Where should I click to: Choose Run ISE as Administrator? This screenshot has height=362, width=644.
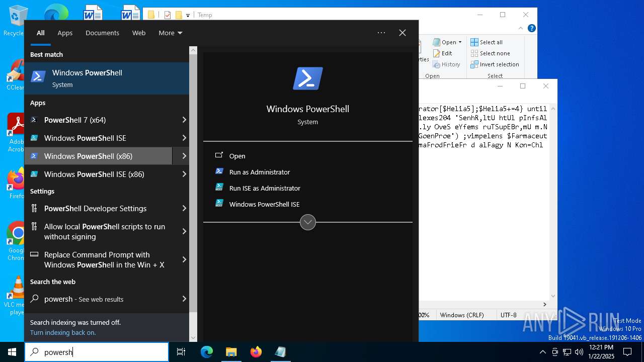264,188
